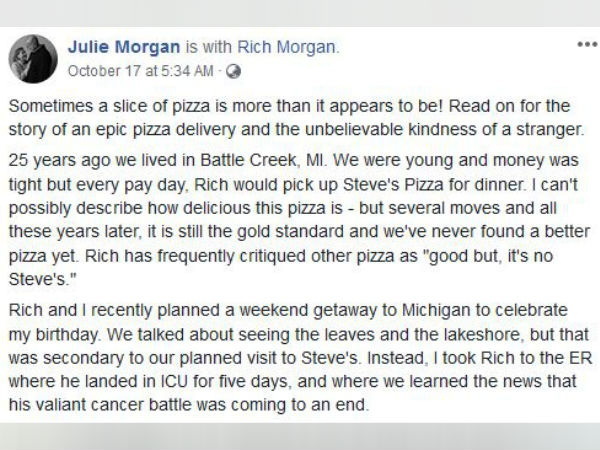Click the public globe privacy icon
The image size is (600, 450).
234,71
